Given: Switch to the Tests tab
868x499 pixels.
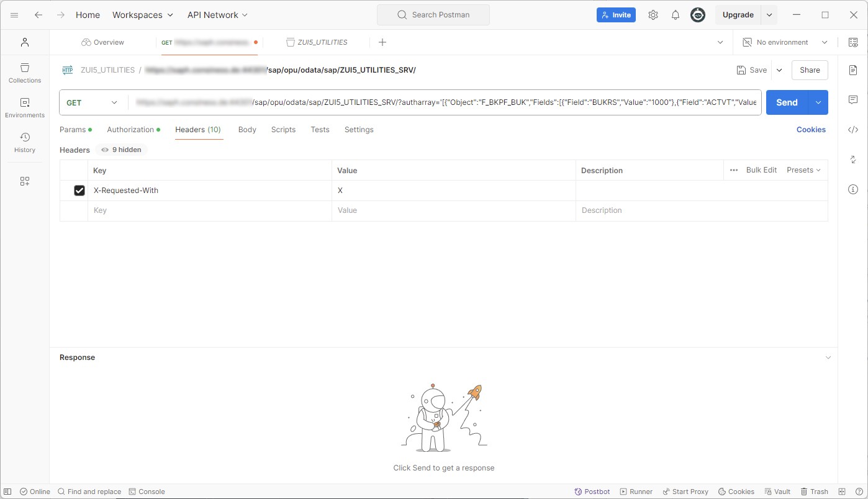Looking at the screenshot, I should (x=320, y=130).
